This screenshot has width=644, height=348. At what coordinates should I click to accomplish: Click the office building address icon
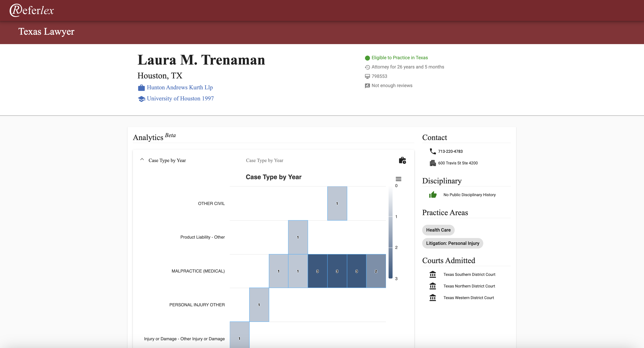[433, 163]
